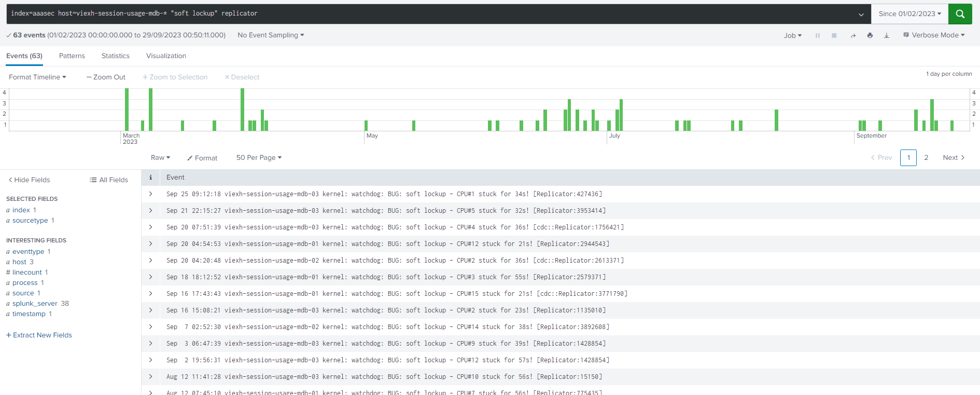This screenshot has height=395, width=980.
Task: Click in the search query input field
Action: pyautogui.click(x=415, y=13)
